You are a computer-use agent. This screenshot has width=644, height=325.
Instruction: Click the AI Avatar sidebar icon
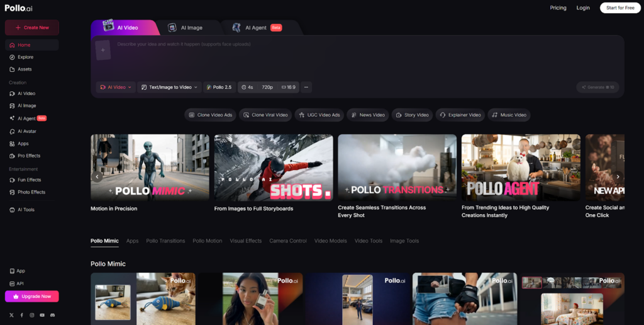point(12,131)
